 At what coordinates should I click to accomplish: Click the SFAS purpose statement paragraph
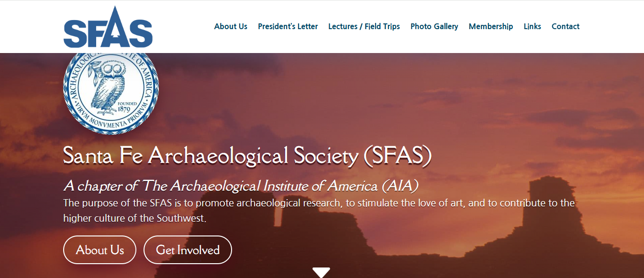(x=319, y=211)
